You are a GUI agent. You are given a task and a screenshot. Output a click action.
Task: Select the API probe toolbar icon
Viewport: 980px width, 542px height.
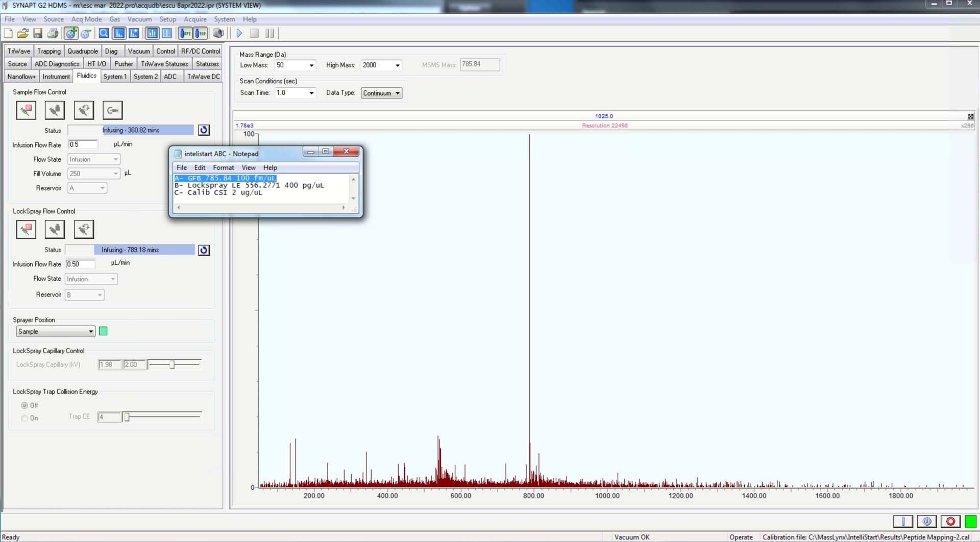(x=185, y=33)
